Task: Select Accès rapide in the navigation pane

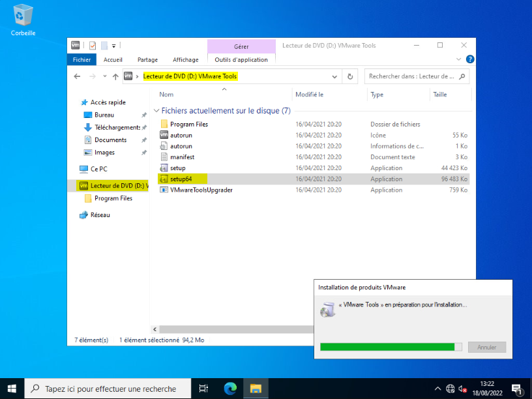Action: [108, 102]
